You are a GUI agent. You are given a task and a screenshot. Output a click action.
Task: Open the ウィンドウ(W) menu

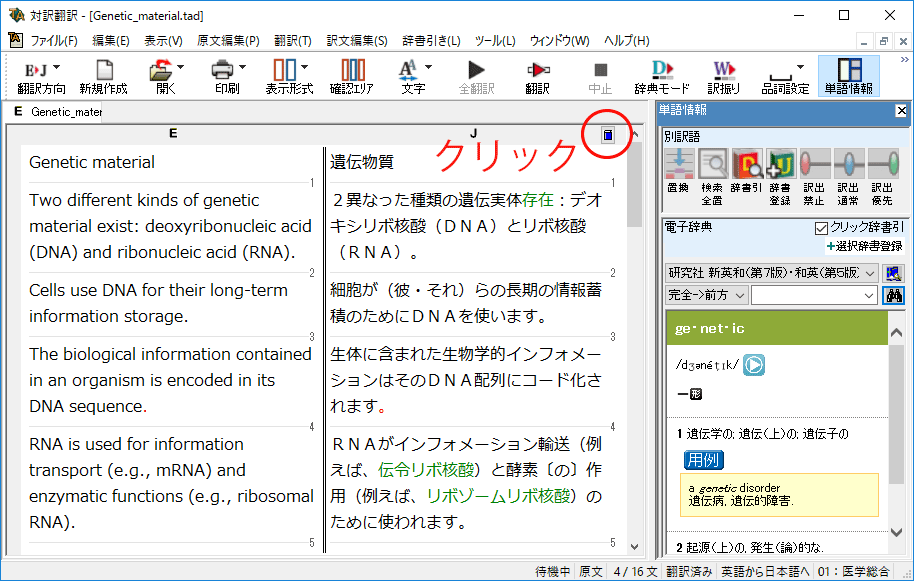[x=559, y=41]
